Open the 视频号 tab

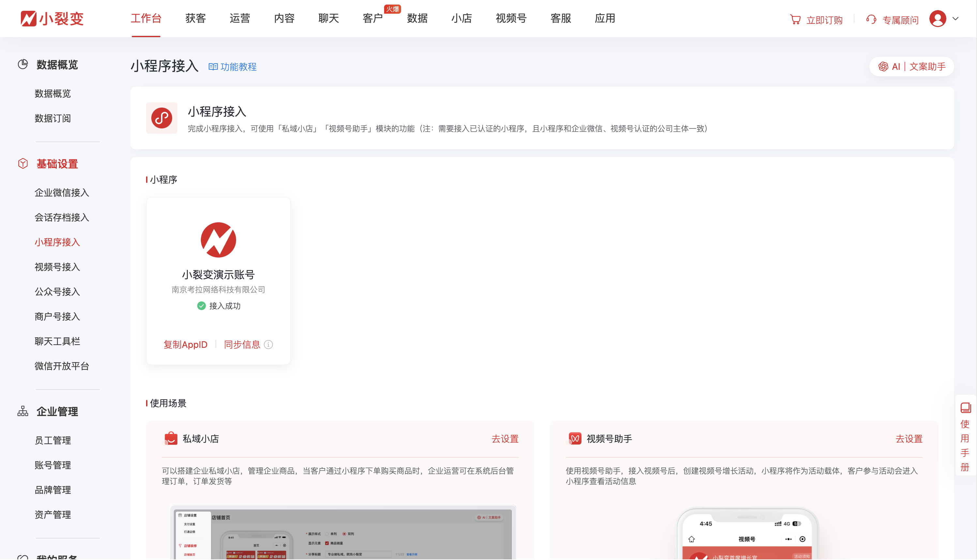[x=511, y=18]
